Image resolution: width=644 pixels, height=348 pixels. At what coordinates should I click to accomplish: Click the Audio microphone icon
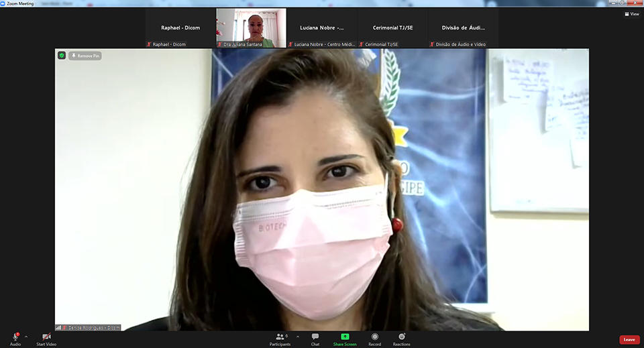point(15,336)
